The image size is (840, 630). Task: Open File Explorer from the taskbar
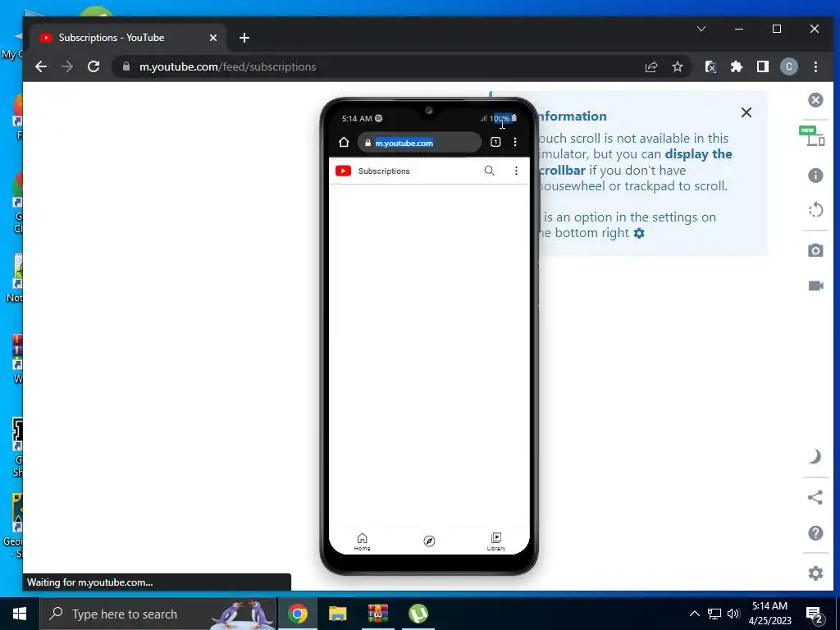(x=337, y=614)
